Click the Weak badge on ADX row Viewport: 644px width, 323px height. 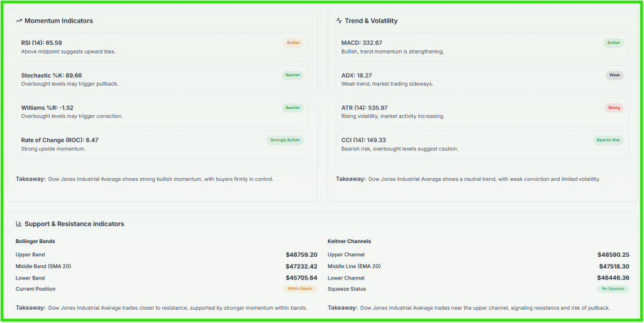tap(614, 76)
